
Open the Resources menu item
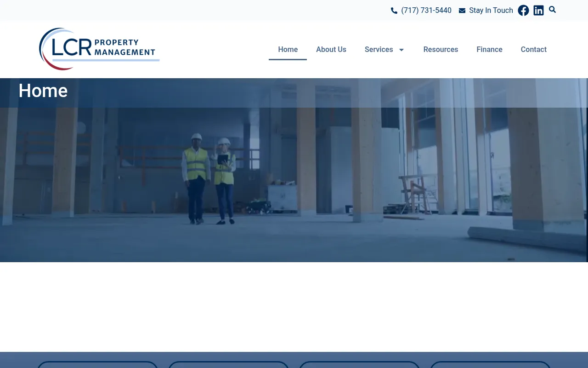coord(441,49)
